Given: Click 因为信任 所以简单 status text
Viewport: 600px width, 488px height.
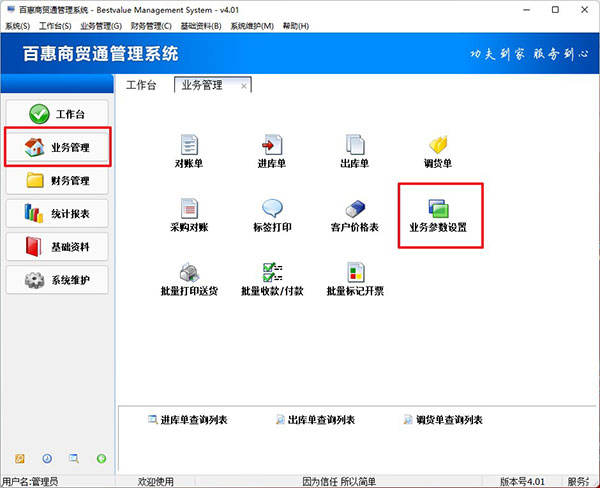Looking at the screenshot, I should (x=339, y=481).
